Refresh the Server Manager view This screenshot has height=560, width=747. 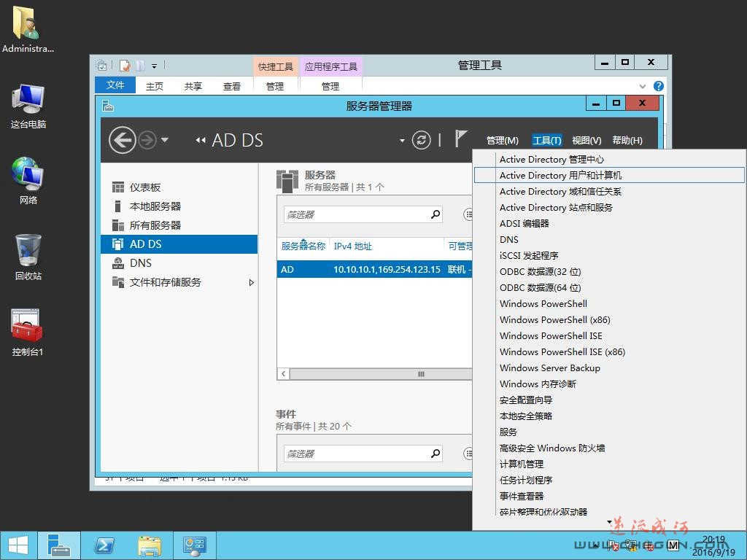point(421,140)
